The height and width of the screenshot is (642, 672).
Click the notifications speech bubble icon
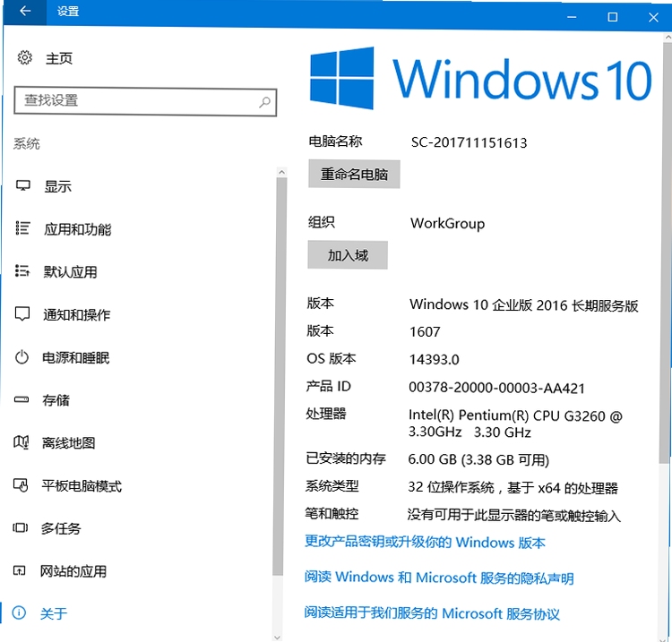click(x=22, y=314)
